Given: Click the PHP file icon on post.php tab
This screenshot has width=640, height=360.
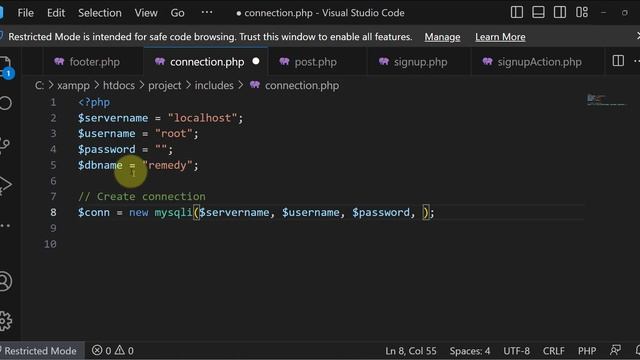Looking at the screenshot, I should click(284, 61).
